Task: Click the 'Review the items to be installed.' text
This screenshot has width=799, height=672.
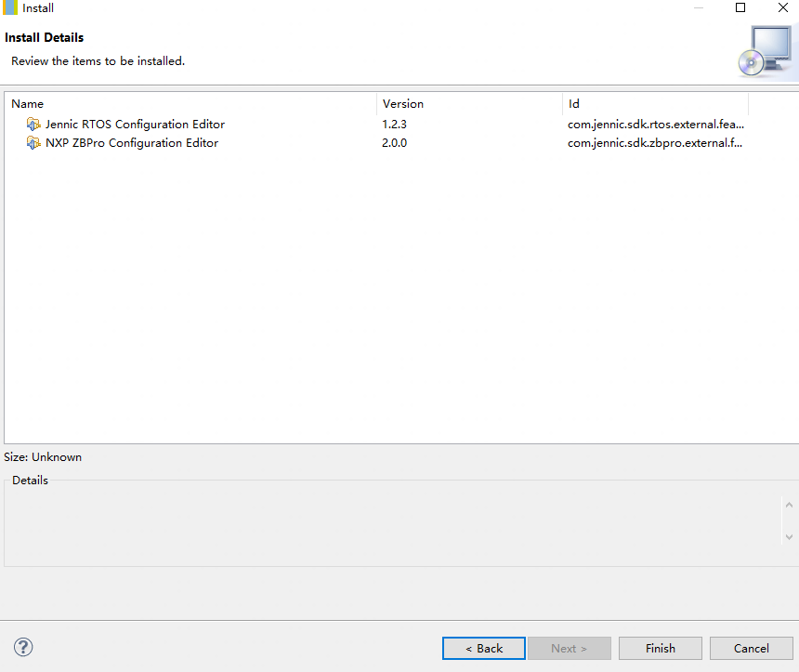Action: [98, 60]
